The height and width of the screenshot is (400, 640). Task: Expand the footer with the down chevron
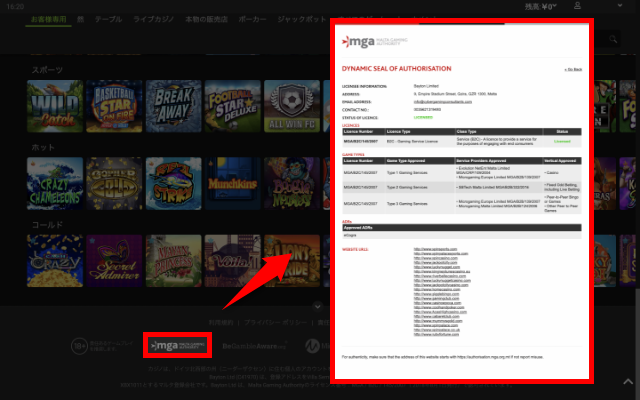coord(318,305)
